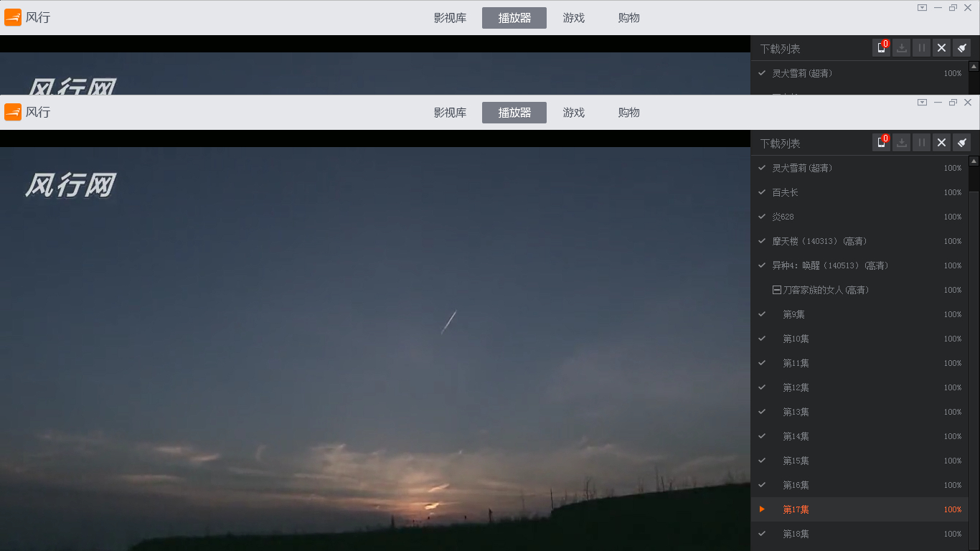Go to 购物 tab in front window

pos(628,113)
